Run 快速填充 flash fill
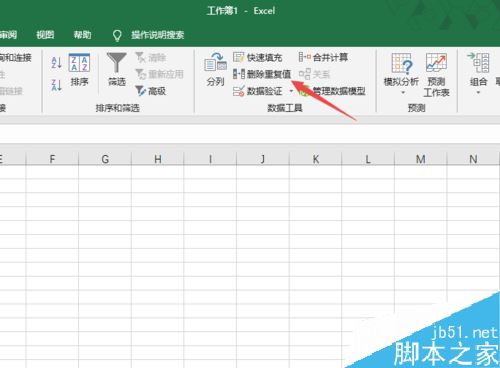Viewport: 500px width, 368px height. pos(258,57)
